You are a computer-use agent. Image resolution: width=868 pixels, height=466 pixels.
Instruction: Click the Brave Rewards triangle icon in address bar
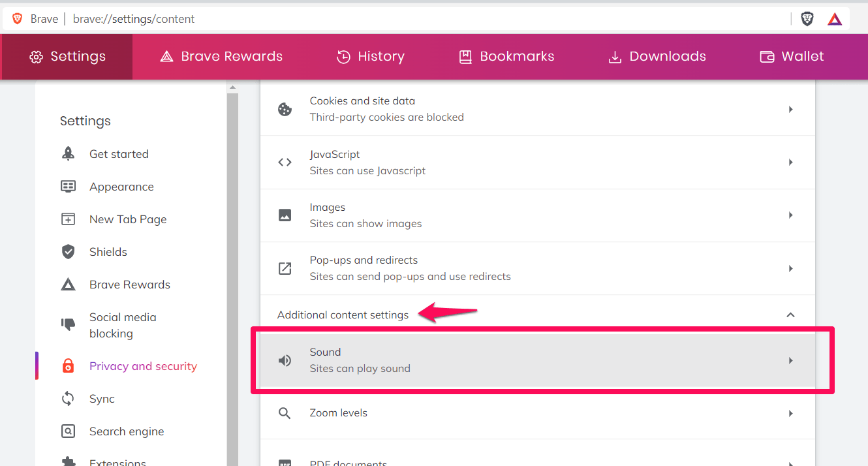[835, 19]
